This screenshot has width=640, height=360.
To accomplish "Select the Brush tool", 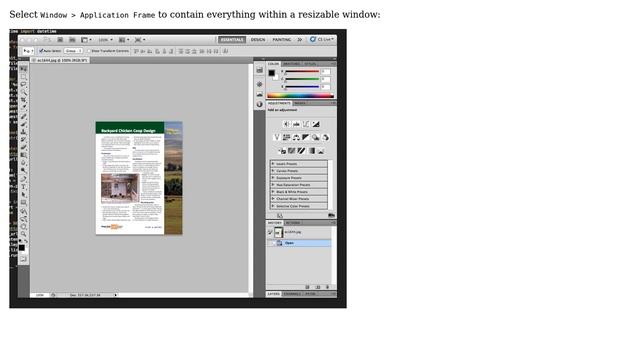I will point(24,124).
